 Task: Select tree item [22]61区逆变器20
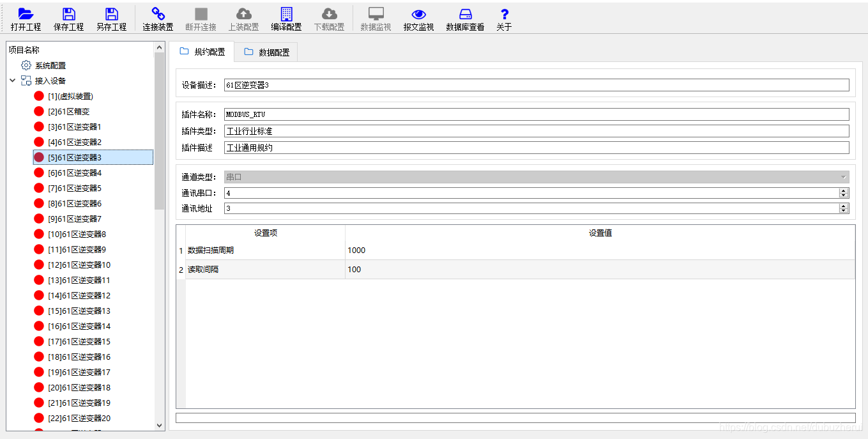pos(79,418)
